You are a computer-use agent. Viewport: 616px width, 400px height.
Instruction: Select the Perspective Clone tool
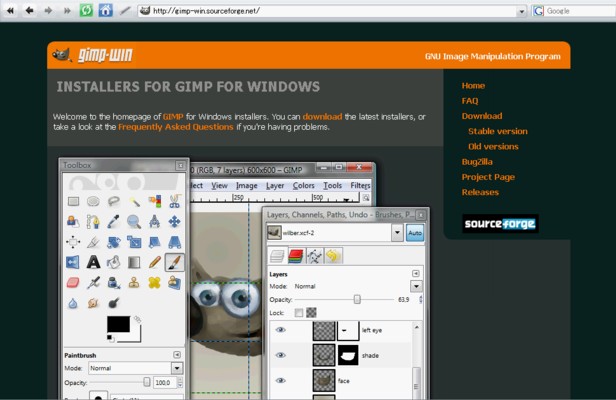[174, 283]
